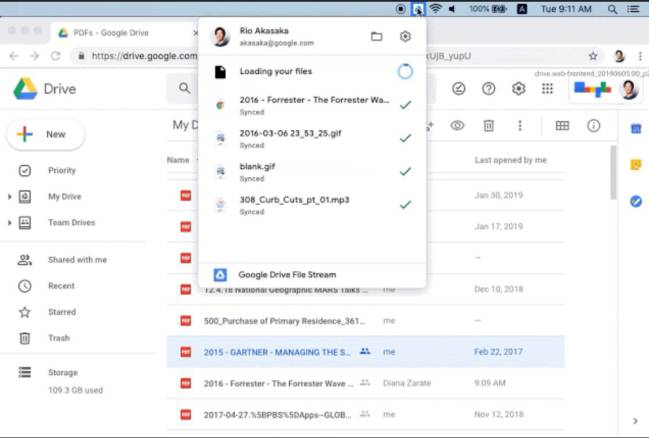Sort by Name column header
This screenshot has height=438, width=649.
pyautogui.click(x=178, y=160)
